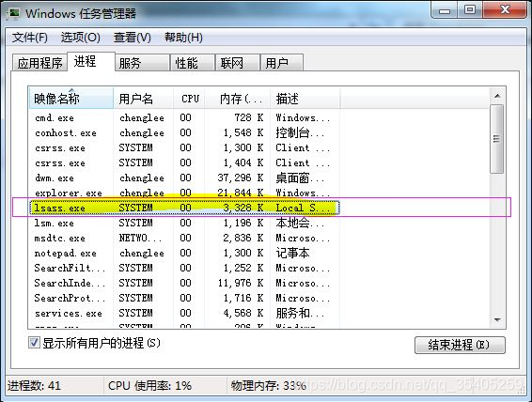Viewport: 532px width, 402px height.
Task: Open the 选项(O) menu
Action: pyautogui.click(x=81, y=38)
